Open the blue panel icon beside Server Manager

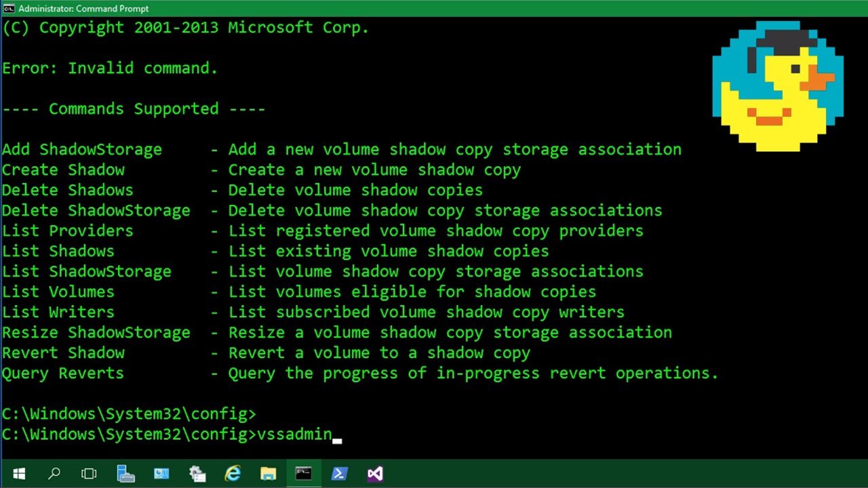(x=161, y=474)
